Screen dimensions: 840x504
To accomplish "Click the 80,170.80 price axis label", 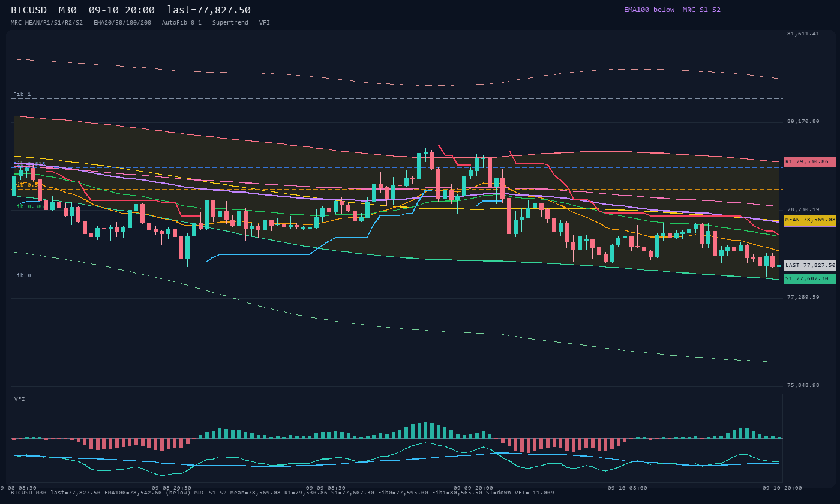I will point(803,122).
